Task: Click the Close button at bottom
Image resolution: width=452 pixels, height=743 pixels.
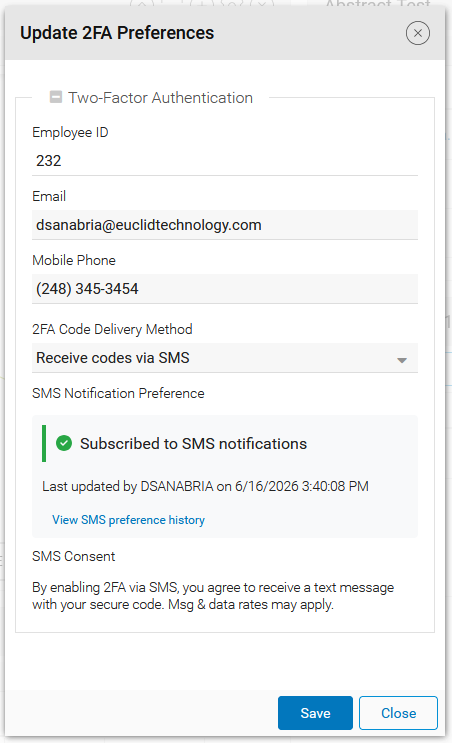Action: point(398,713)
